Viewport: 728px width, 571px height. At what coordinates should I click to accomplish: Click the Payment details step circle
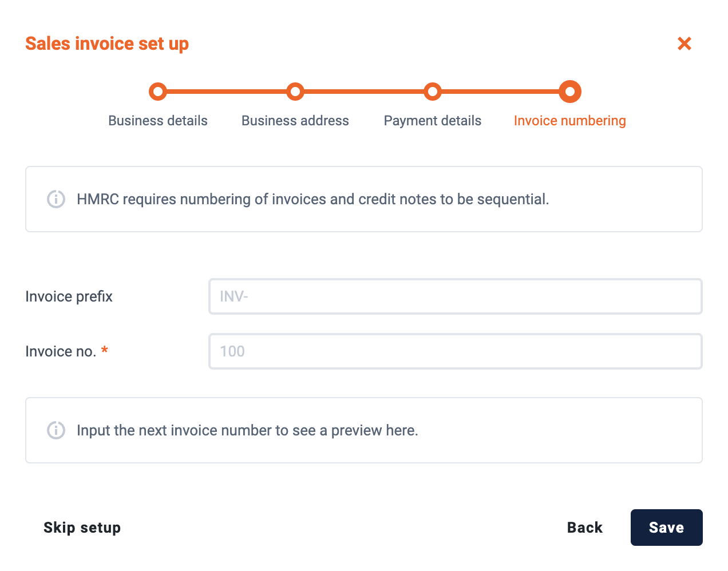coord(433,92)
